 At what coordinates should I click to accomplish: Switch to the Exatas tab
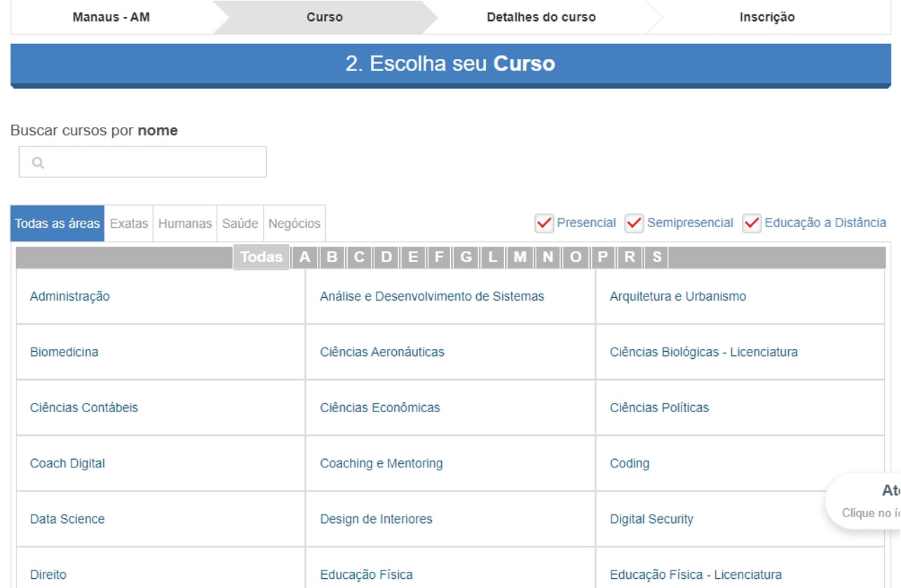(129, 224)
